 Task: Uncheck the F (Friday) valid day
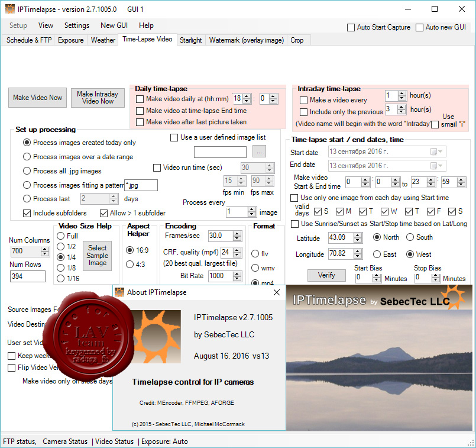click(430, 211)
